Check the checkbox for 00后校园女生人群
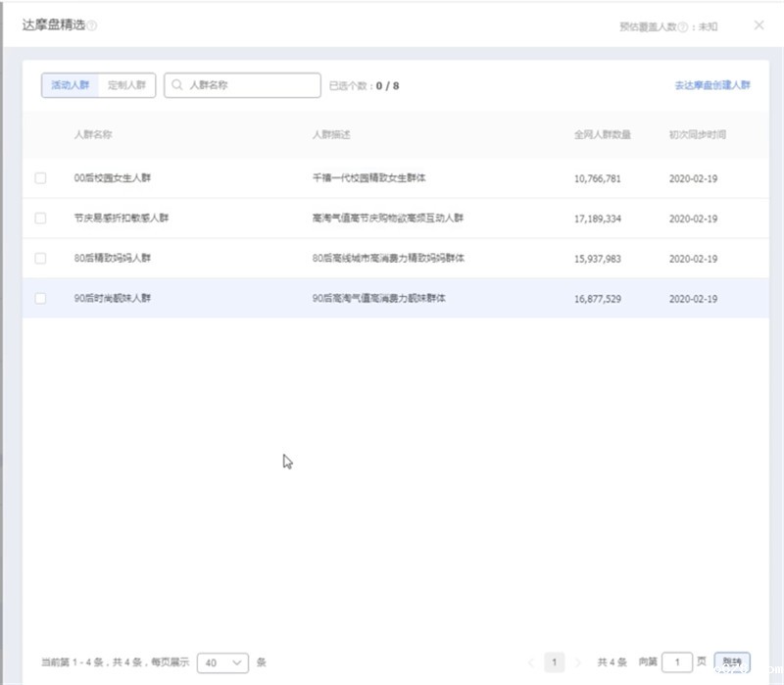 tap(40, 176)
